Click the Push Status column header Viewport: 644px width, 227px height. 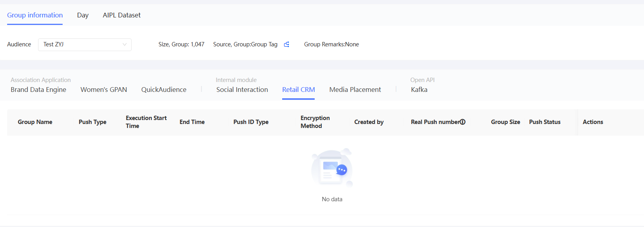tap(545, 122)
